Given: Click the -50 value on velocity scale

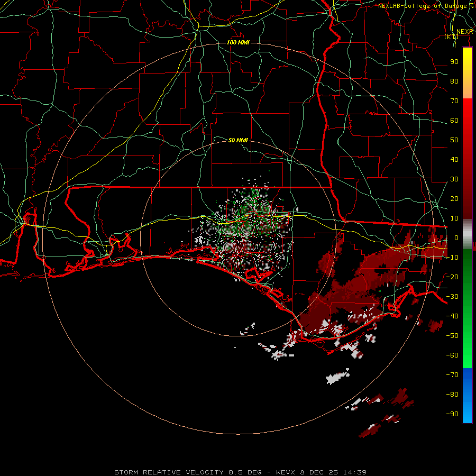Looking at the screenshot, I should [x=452, y=336].
